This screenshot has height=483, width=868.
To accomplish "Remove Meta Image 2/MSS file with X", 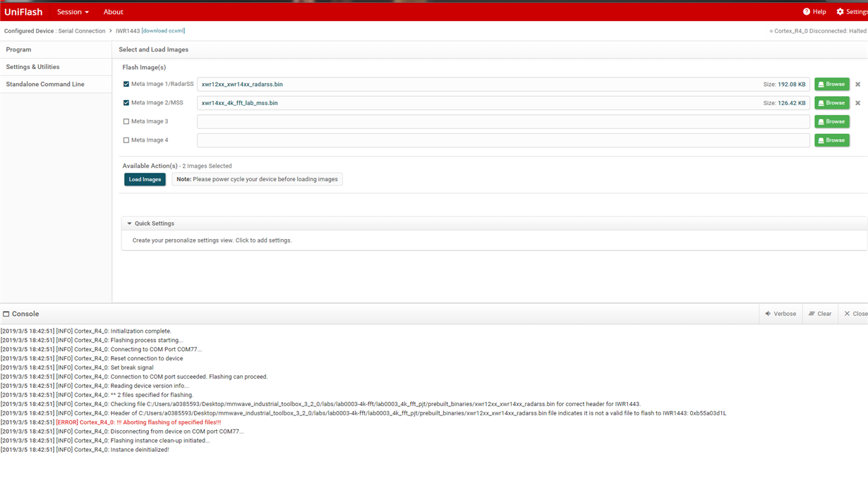I will (858, 103).
